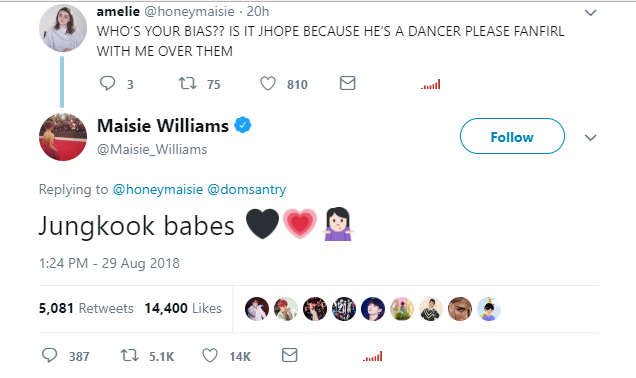The width and height of the screenshot is (636, 378).
Task: Retweet amelie's tweet with 75 retweets
Action: click(x=188, y=84)
